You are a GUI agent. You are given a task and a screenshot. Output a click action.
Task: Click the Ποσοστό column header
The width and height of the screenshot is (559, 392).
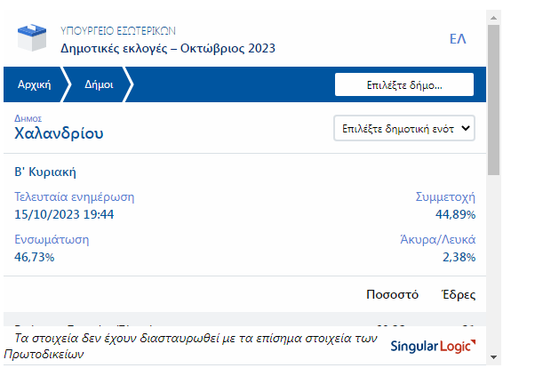[x=392, y=294]
